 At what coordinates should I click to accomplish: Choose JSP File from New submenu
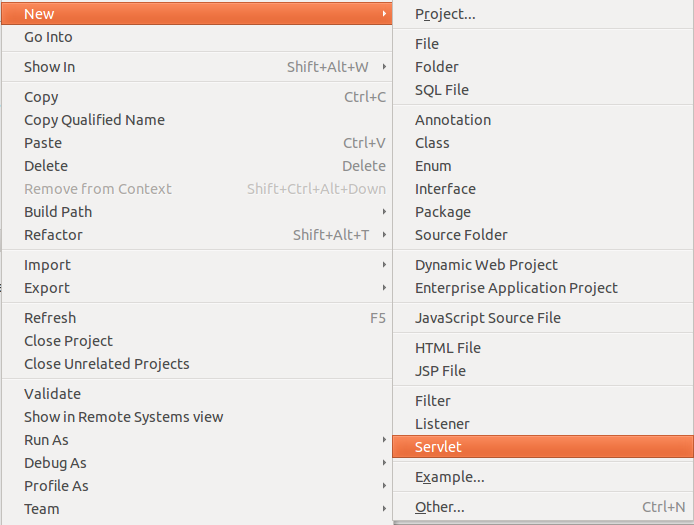coord(543,371)
